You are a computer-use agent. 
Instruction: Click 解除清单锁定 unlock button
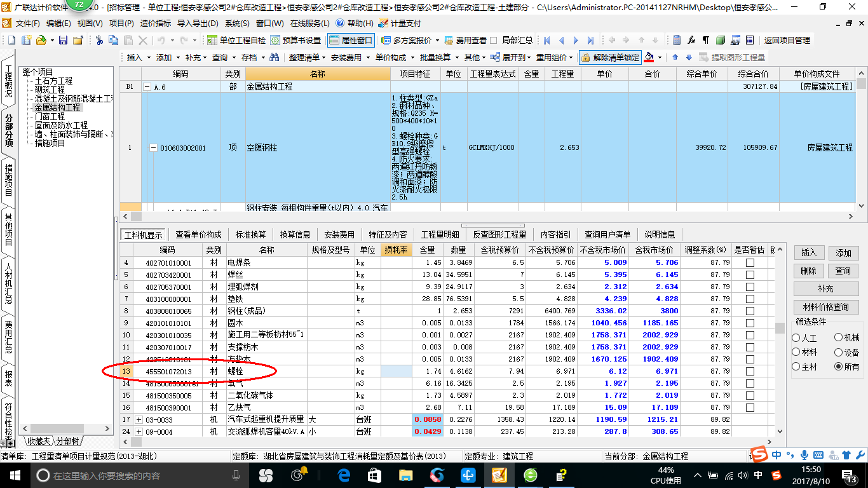pos(610,57)
